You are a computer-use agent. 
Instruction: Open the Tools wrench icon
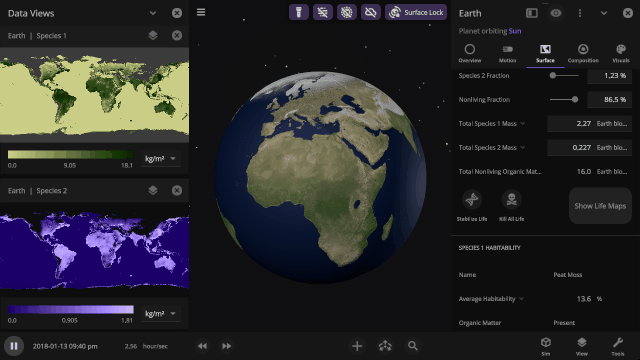[618, 346]
